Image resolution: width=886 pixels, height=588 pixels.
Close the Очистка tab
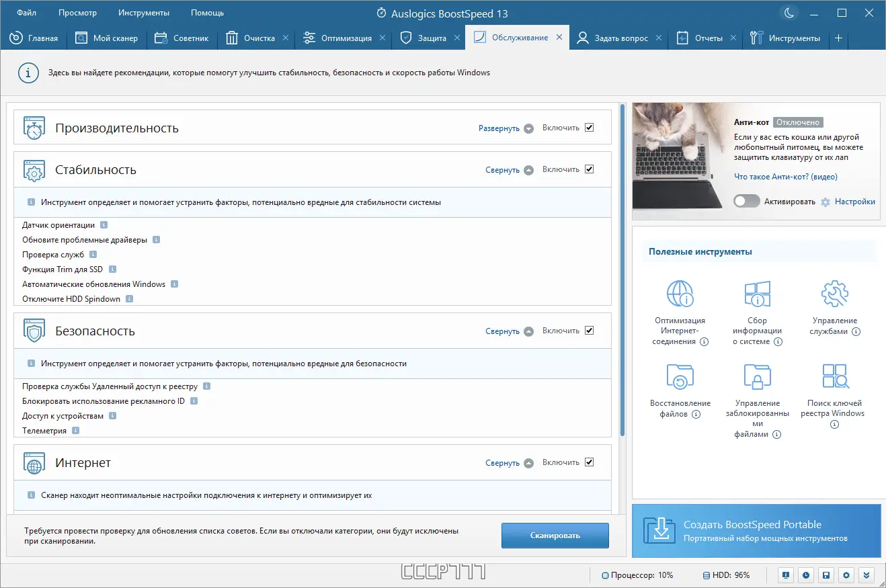click(286, 38)
